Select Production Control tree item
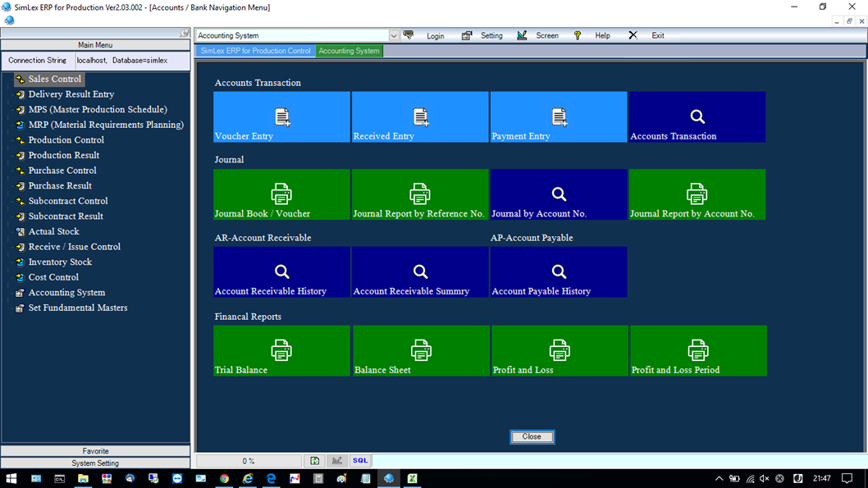This screenshot has width=868, height=488. pos(66,140)
